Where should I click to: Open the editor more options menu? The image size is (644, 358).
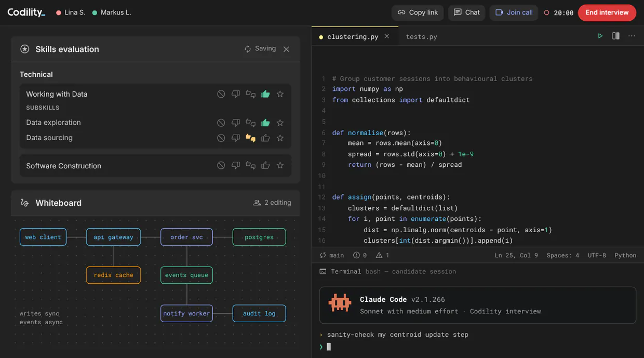(632, 36)
